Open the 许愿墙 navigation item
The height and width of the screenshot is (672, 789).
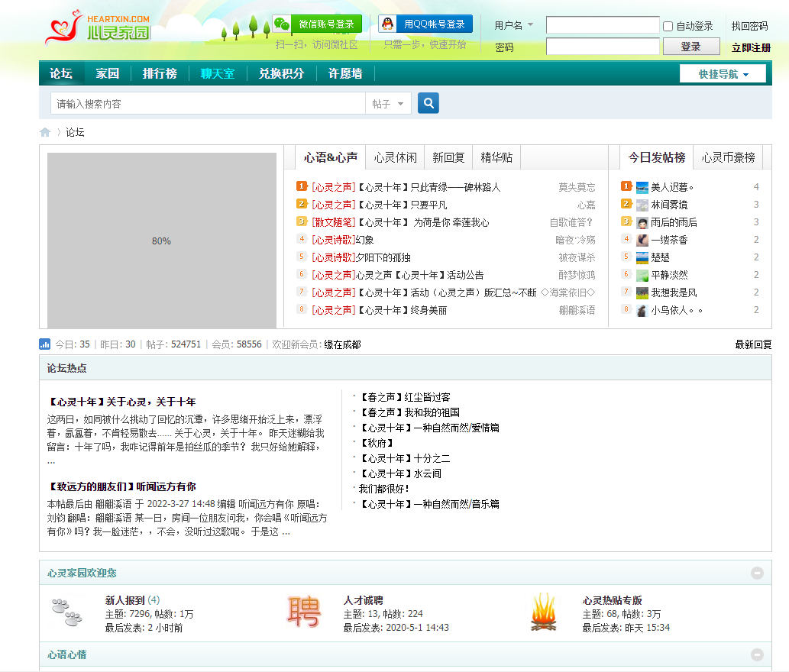[x=345, y=73]
